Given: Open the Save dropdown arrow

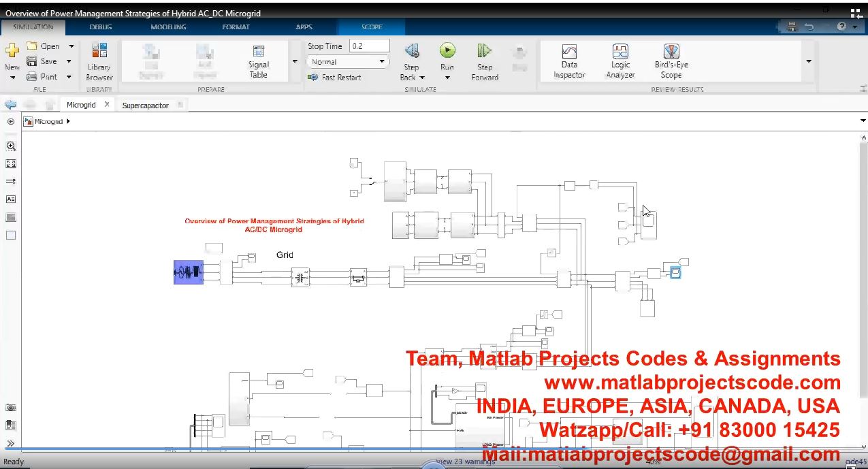Looking at the screenshot, I should coord(69,61).
